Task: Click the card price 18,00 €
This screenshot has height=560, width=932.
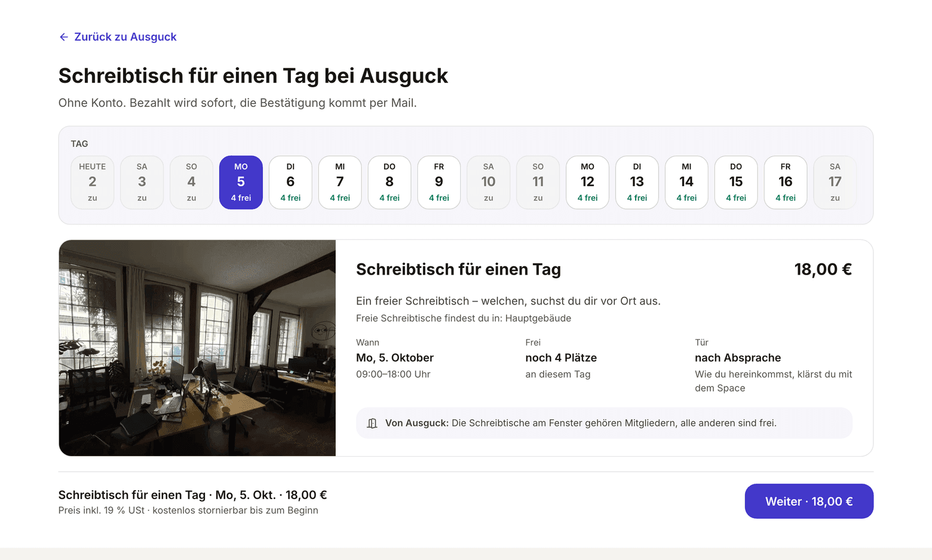Action: tap(823, 270)
